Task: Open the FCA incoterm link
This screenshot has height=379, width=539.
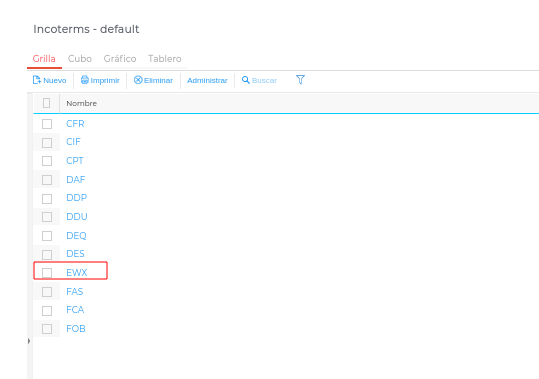Action: coord(75,310)
